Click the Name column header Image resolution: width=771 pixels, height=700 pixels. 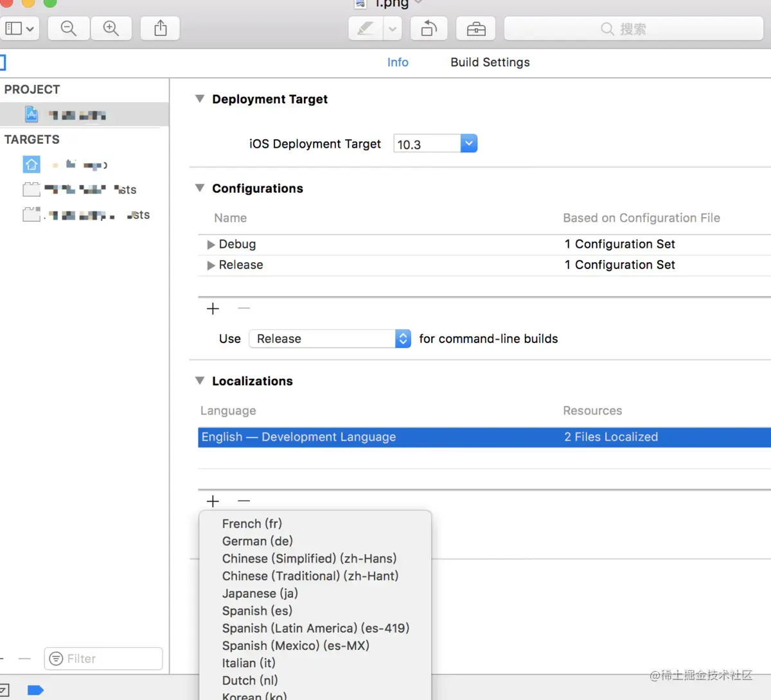pyautogui.click(x=231, y=218)
